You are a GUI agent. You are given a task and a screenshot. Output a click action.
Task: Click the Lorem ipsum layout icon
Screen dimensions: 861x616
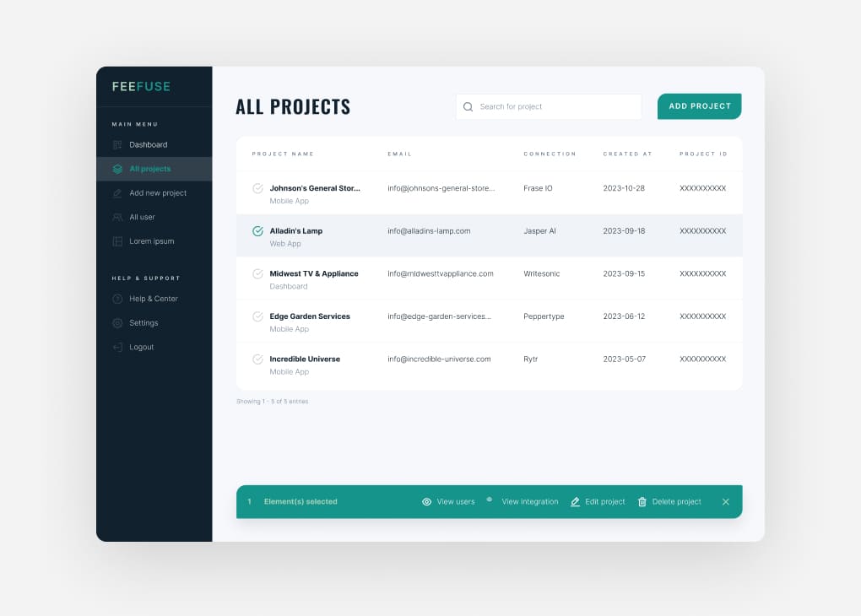pos(117,241)
